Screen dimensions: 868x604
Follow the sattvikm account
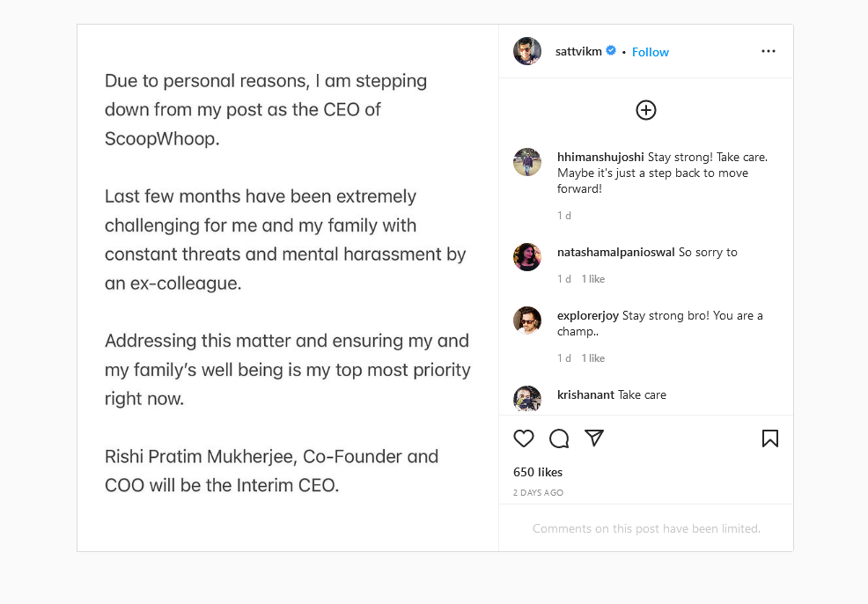tap(651, 52)
